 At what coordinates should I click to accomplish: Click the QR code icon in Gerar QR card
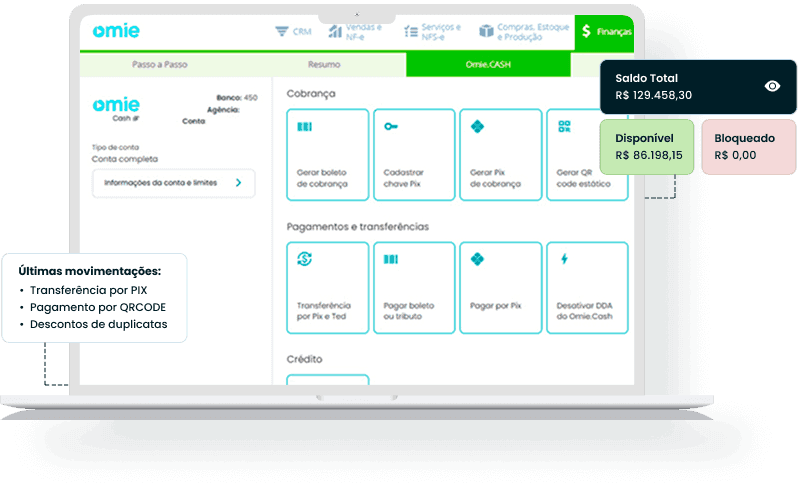(564, 126)
